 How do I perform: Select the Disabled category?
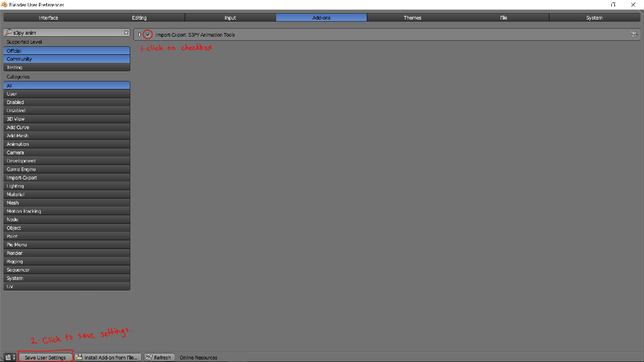pos(67,111)
